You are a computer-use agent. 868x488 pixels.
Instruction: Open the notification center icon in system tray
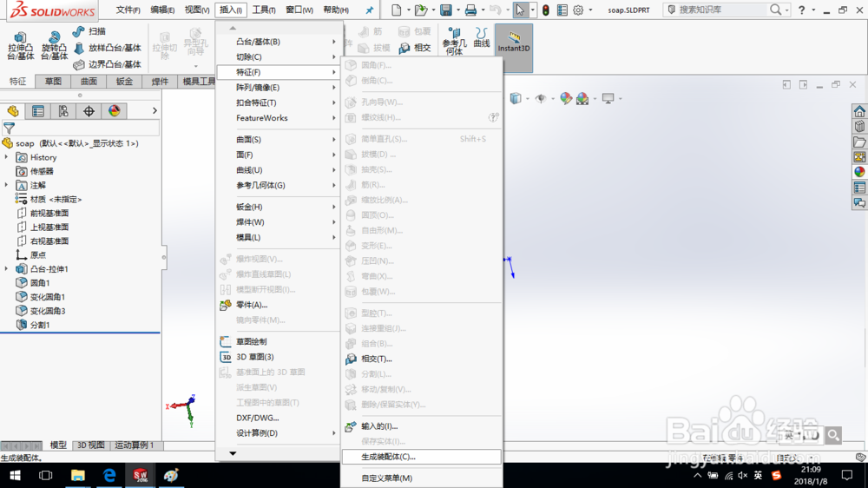click(847, 475)
